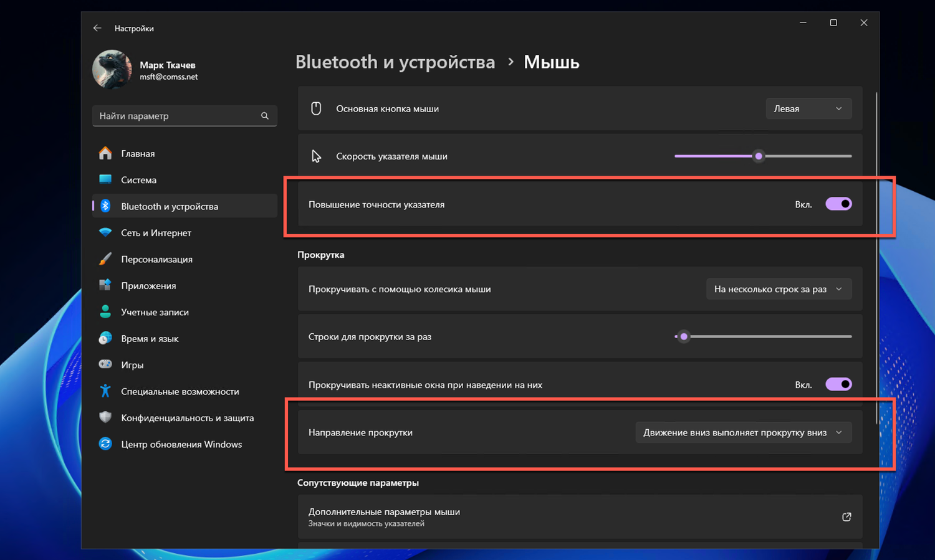935x560 pixels.
Task: Toggle Прокручивать неактивные окна switch
Action: 838,384
